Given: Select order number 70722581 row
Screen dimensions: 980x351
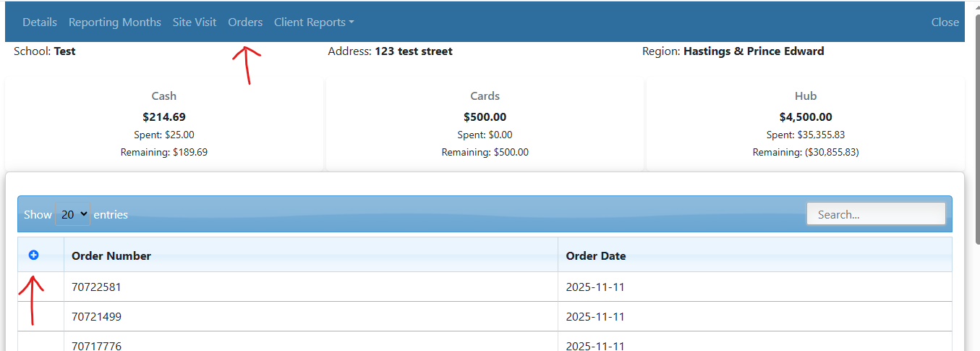Looking at the screenshot, I should pos(96,287).
